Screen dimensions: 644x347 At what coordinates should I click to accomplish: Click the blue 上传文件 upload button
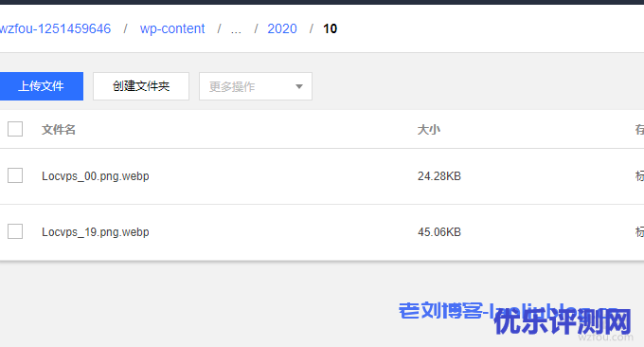(x=41, y=86)
